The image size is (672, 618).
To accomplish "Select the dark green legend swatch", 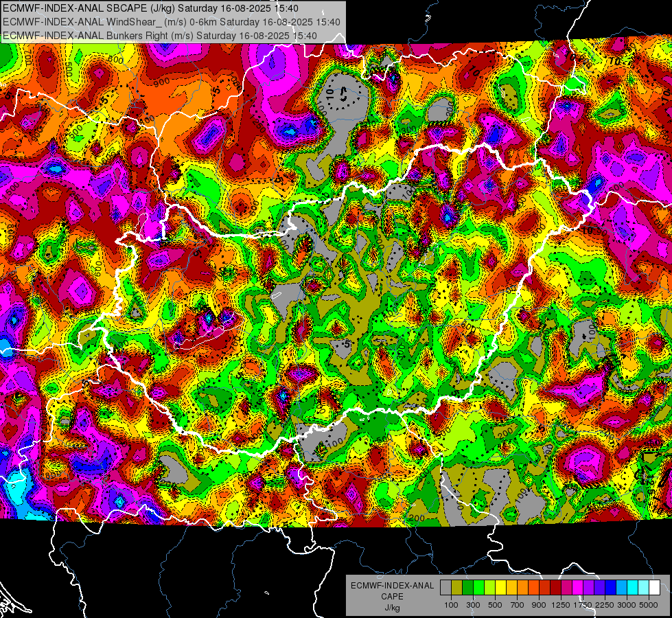I will [467, 587].
